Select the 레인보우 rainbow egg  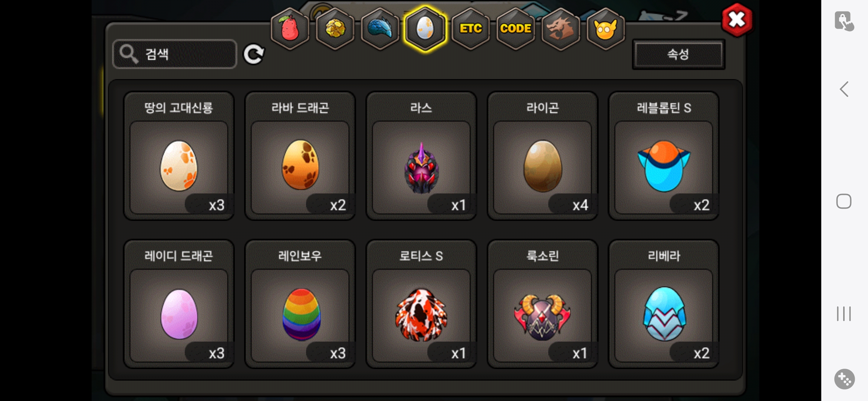point(300,304)
